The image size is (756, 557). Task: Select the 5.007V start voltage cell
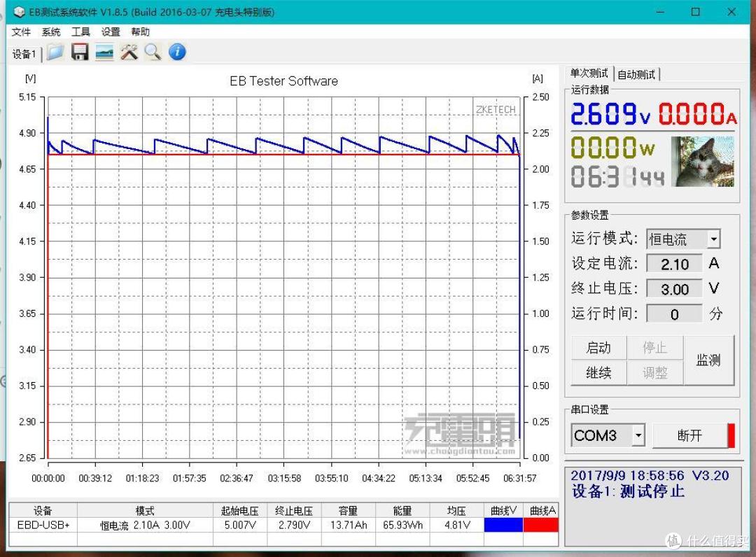(x=240, y=526)
